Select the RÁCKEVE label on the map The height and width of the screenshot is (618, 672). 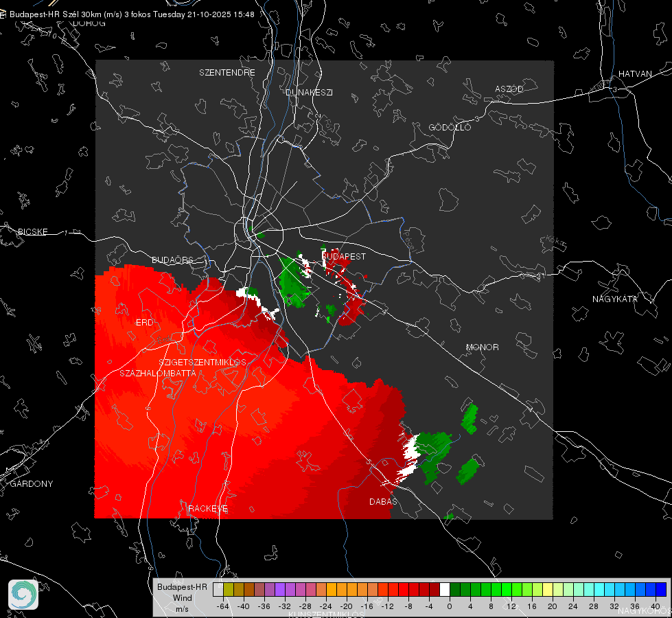coord(208,509)
